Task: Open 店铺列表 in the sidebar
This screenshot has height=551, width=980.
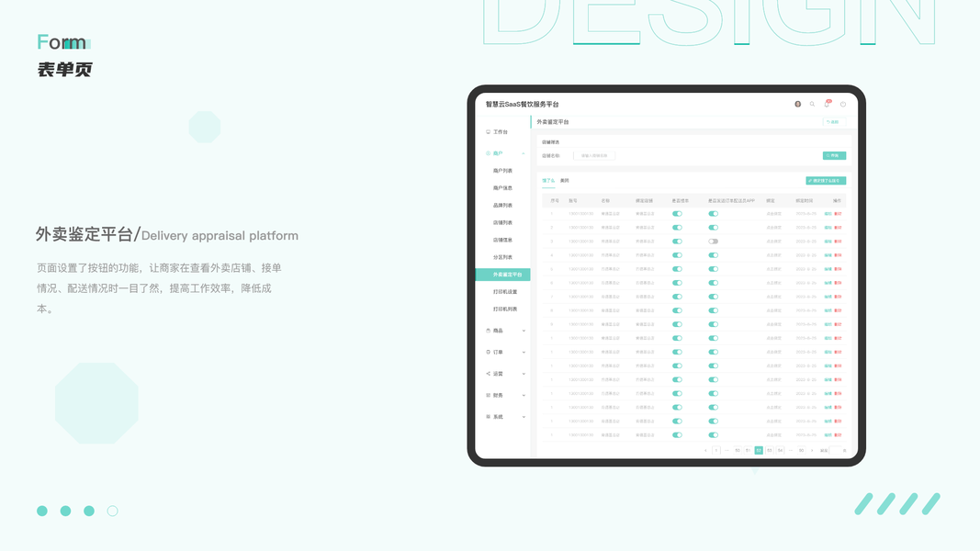Action: point(502,222)
